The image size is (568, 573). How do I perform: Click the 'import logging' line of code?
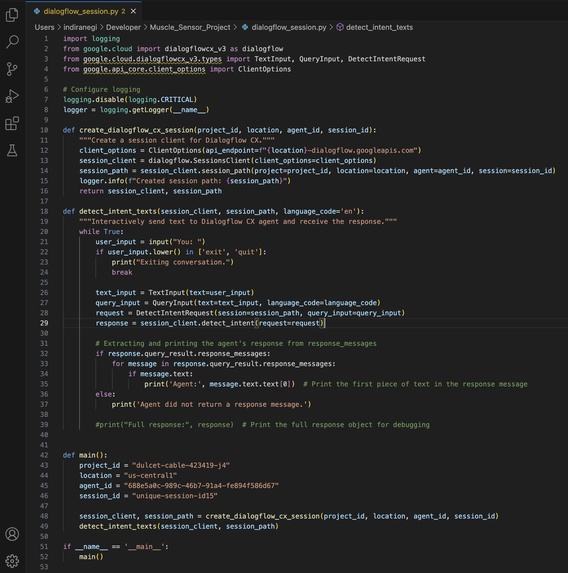[x=91, y=39]
